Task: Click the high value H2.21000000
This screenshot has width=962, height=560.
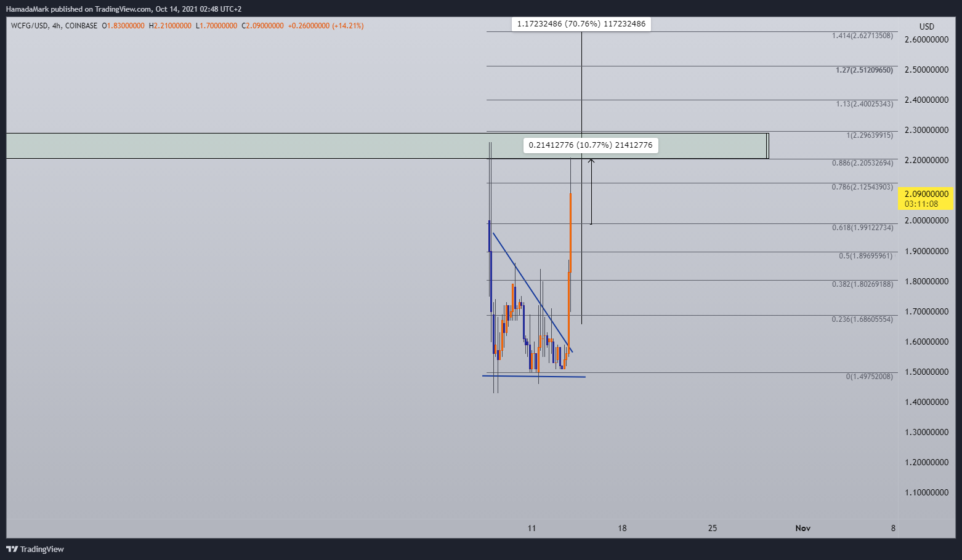Action: (x=170, y=26)
